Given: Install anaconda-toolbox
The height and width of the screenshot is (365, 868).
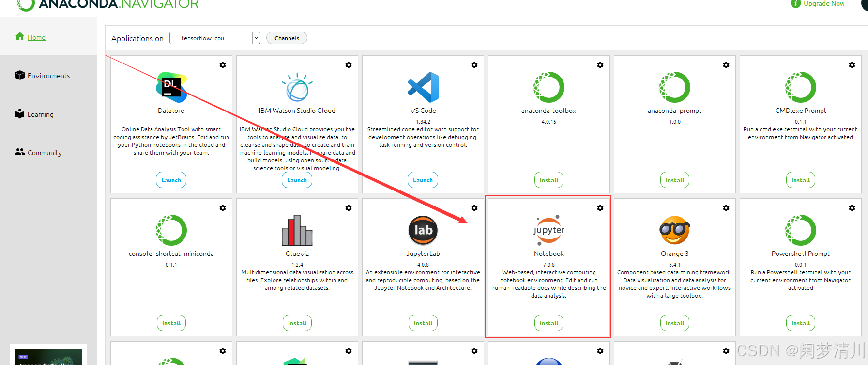Looking at the screenshot, I should (549, 180).
